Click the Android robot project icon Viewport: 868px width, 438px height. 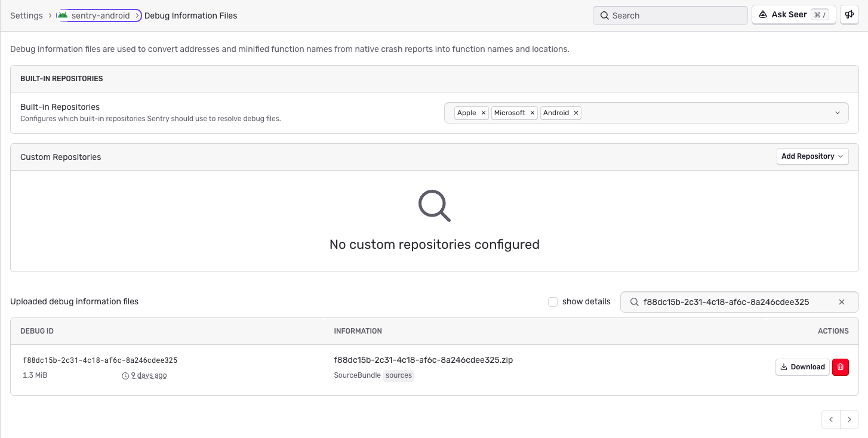(63, 15)
